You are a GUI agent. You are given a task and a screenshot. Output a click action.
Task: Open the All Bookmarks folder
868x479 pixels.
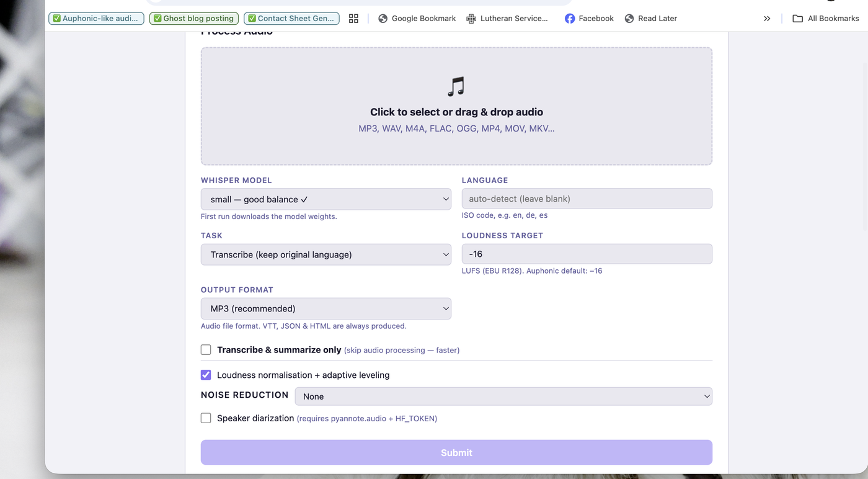pyautogui.click(x=826, y=19)
